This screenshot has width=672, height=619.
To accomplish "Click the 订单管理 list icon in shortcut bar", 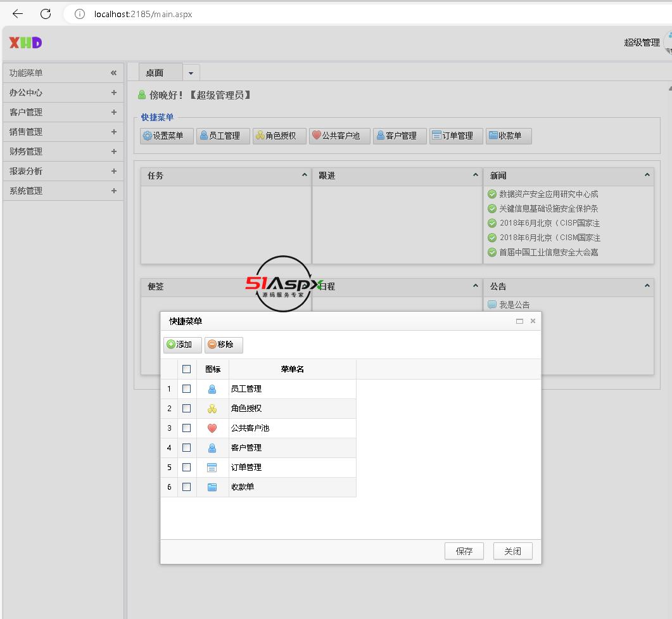I will (436, 136).
